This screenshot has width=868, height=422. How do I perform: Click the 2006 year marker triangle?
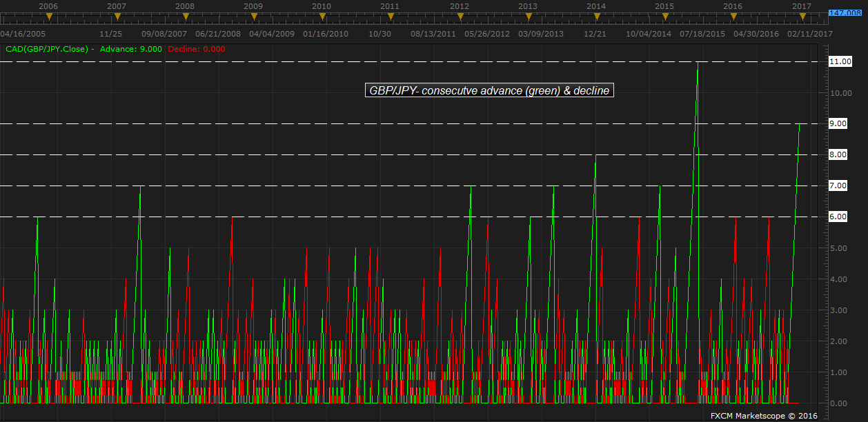48,17
